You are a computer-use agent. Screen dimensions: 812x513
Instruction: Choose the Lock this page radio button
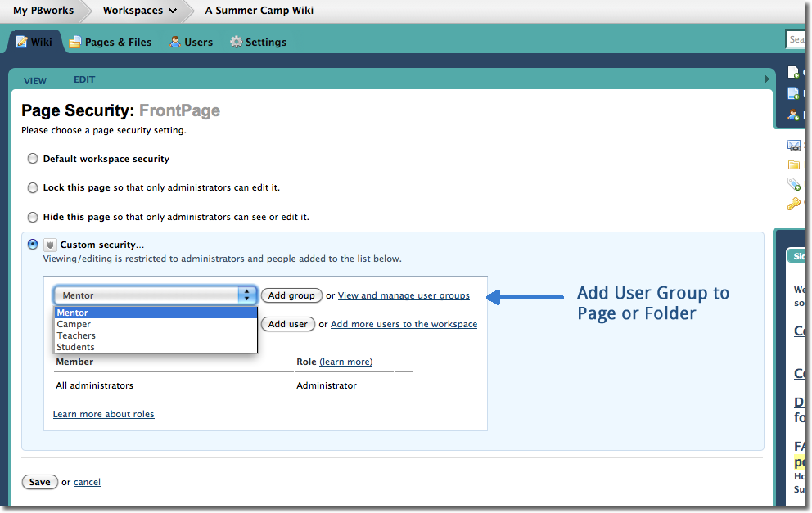tap(33, 187)
